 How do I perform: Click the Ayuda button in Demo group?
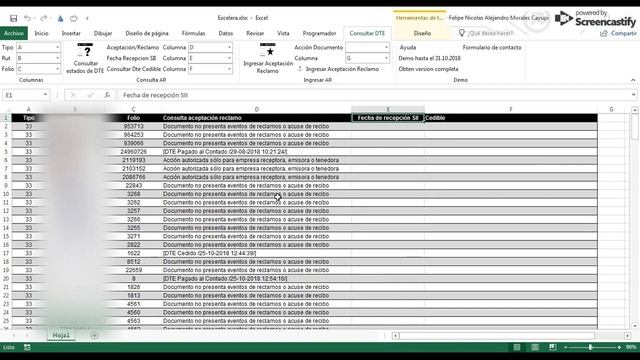click(x=407, y=47)
